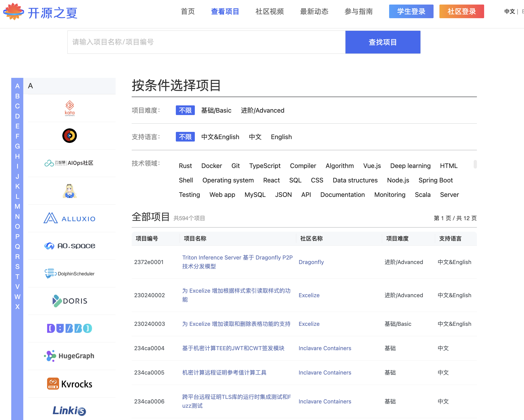Open Inclavare Containers link in row 234ca0004
The image size is (524, 420).
pyautogui.click(x=325, y=348)
